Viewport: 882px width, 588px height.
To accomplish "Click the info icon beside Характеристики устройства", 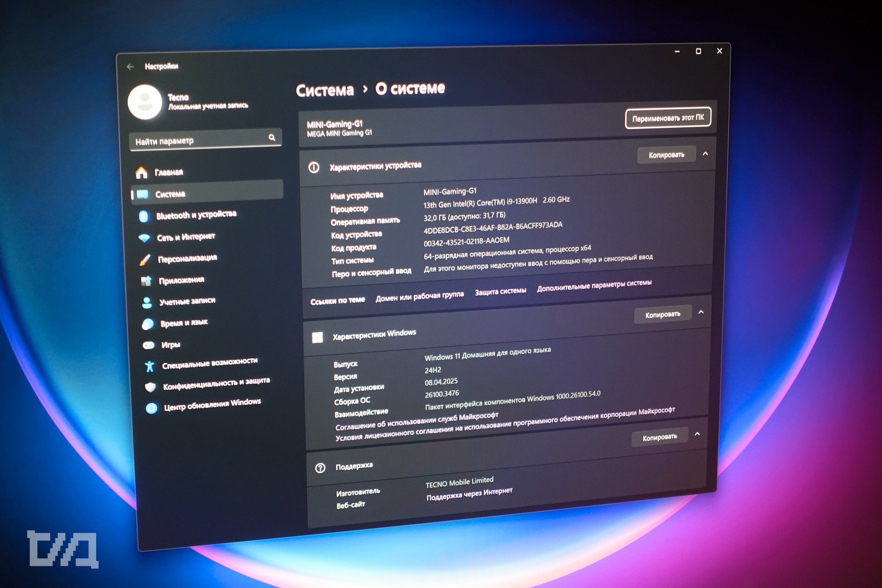I will 314,167.
